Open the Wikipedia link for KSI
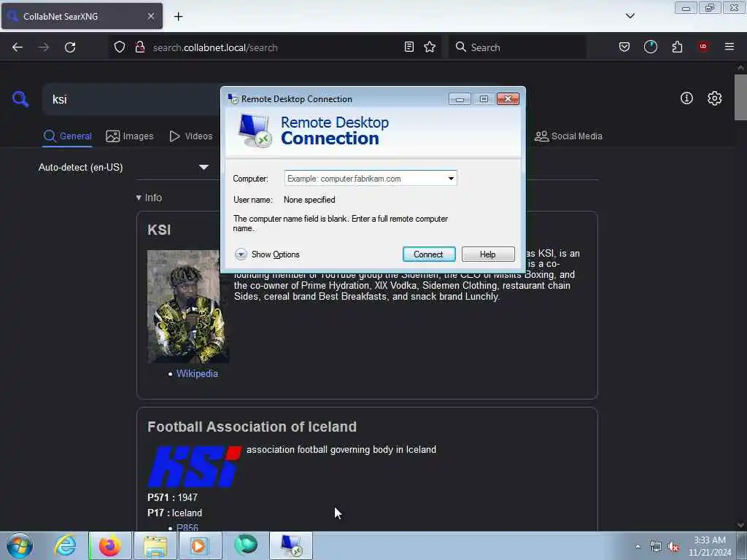The image size is (747, 560). pos(197,374)
